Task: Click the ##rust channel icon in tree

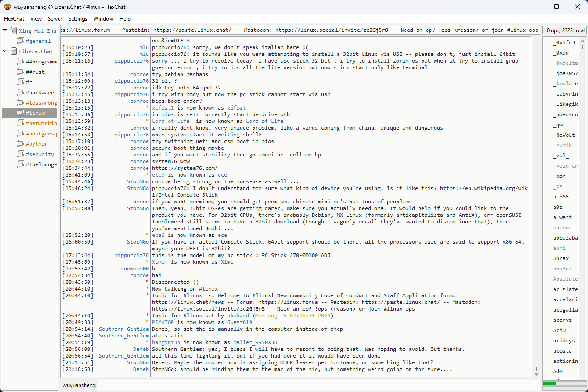Action: point(21,72)
